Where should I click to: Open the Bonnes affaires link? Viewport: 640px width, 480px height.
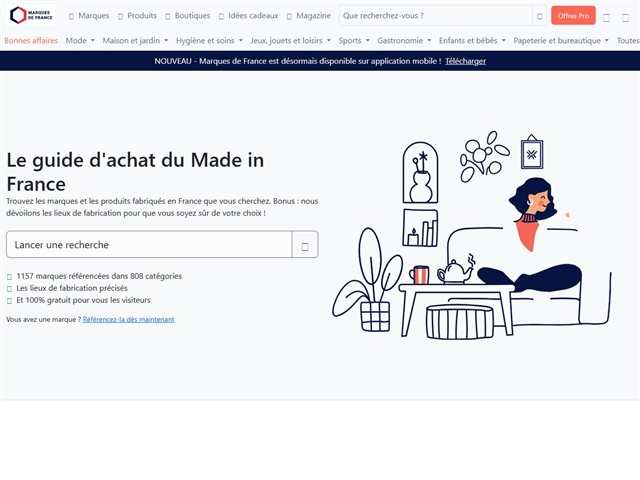point(31,40)
